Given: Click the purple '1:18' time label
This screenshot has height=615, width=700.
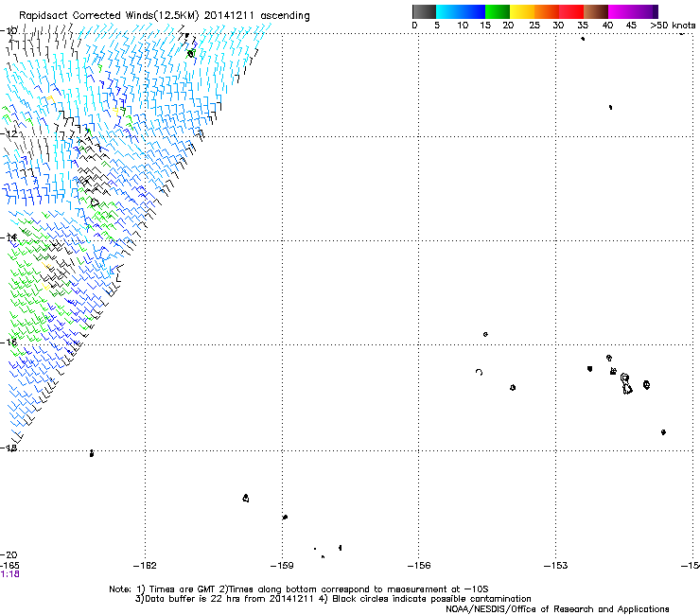Looking at the screenshot, I should point(9,574).
